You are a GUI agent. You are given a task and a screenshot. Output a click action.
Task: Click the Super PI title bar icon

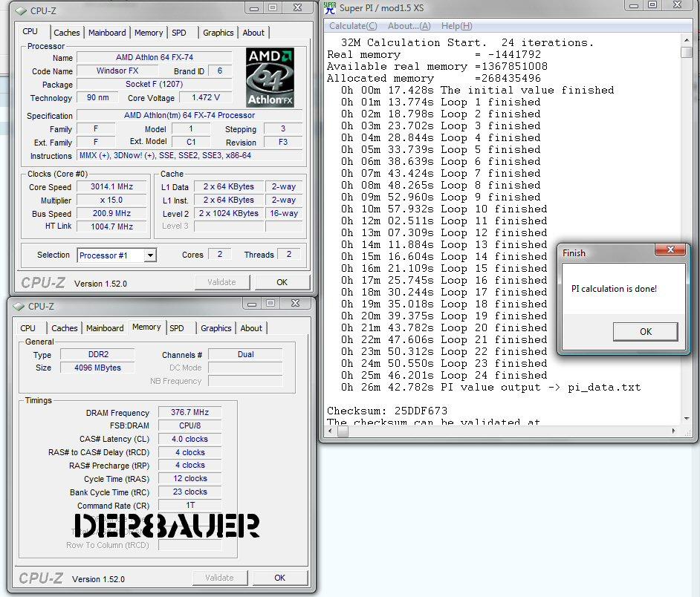click(x=330, y=8)
